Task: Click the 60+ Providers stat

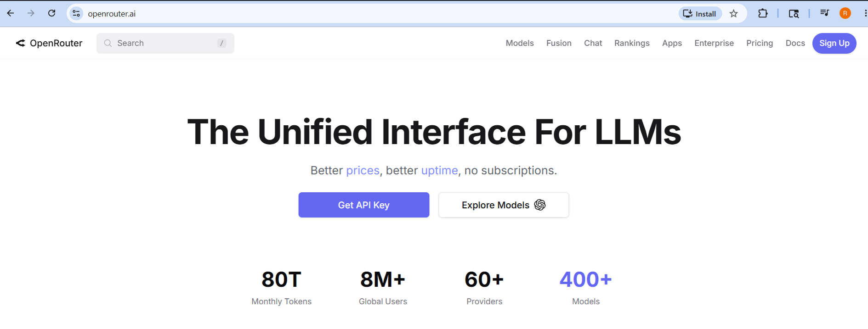Action: click(484, 288)
